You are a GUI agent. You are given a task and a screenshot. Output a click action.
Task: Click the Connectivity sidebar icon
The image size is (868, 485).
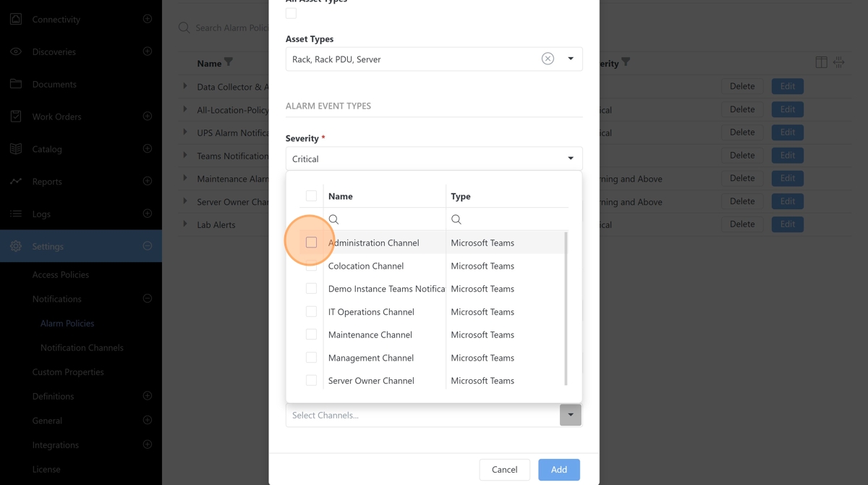tap(16, 19)
